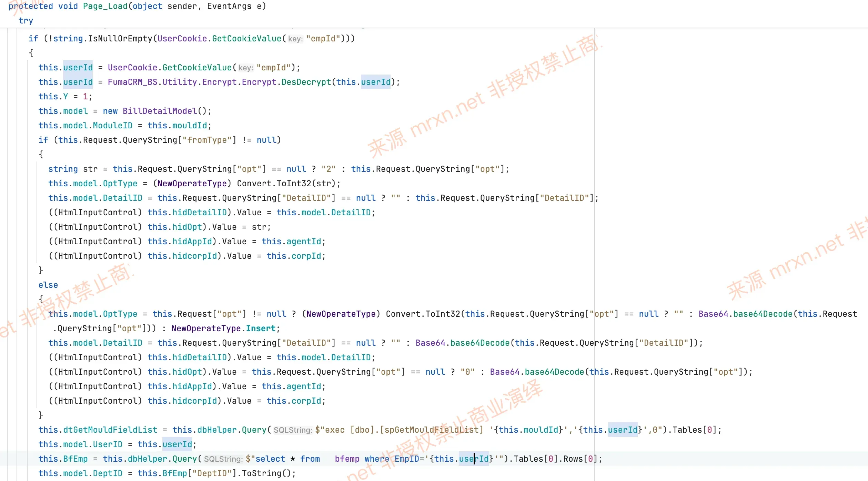Click the BfEmp assignment variable
The image size is (868, 481).
point(75,459)
